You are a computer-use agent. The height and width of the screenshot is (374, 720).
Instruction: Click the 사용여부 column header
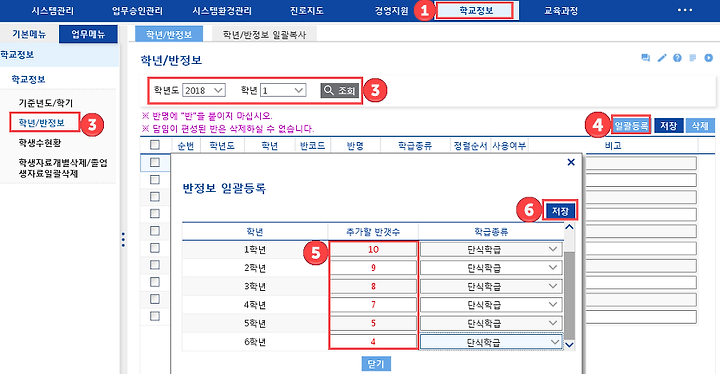point(509,146)
